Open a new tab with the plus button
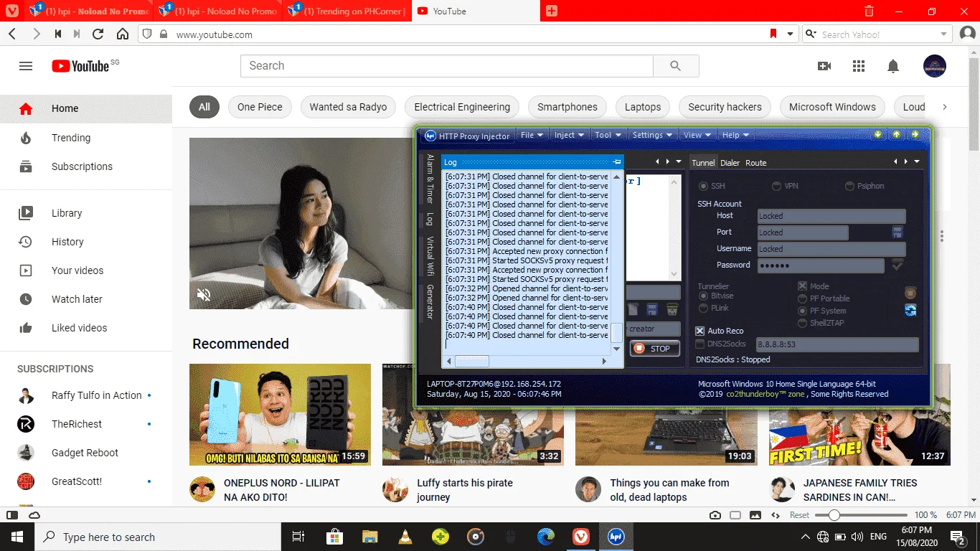 [x=552, y=11]
